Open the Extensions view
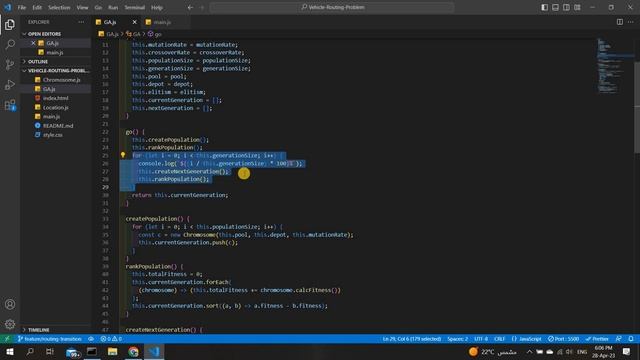The height and width of the screenshot is (360, 640). 10,105
